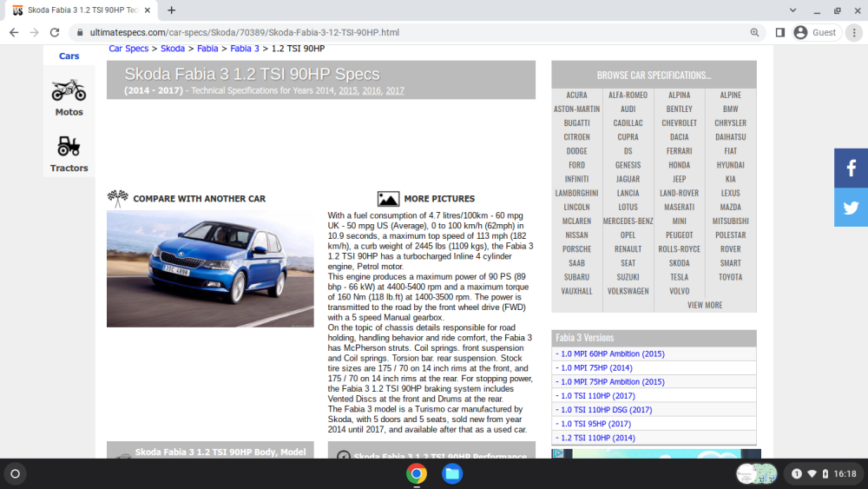Select the Skoda Fabia browser tab
This screenshot has width=868, height=489.
pos(83,10)
